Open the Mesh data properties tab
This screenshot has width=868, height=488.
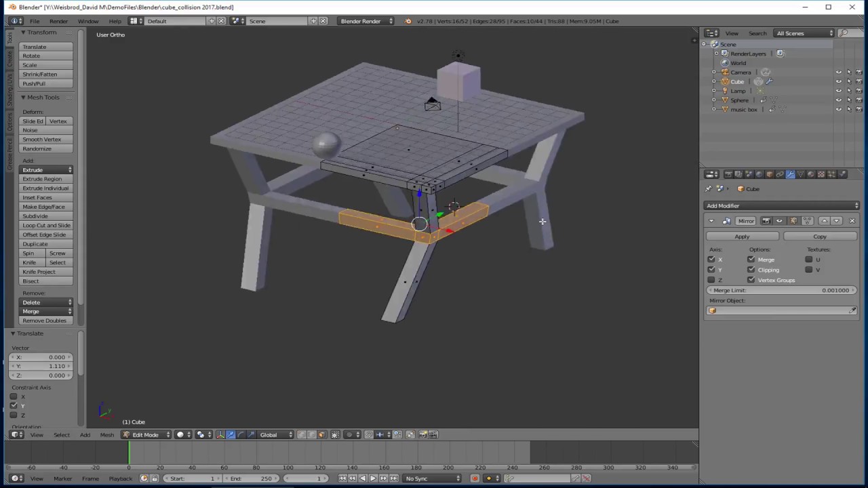(x=801, y=174)
